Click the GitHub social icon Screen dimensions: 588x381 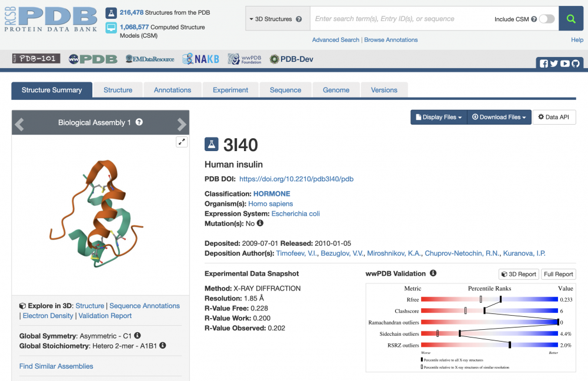(x=575, y=63)
